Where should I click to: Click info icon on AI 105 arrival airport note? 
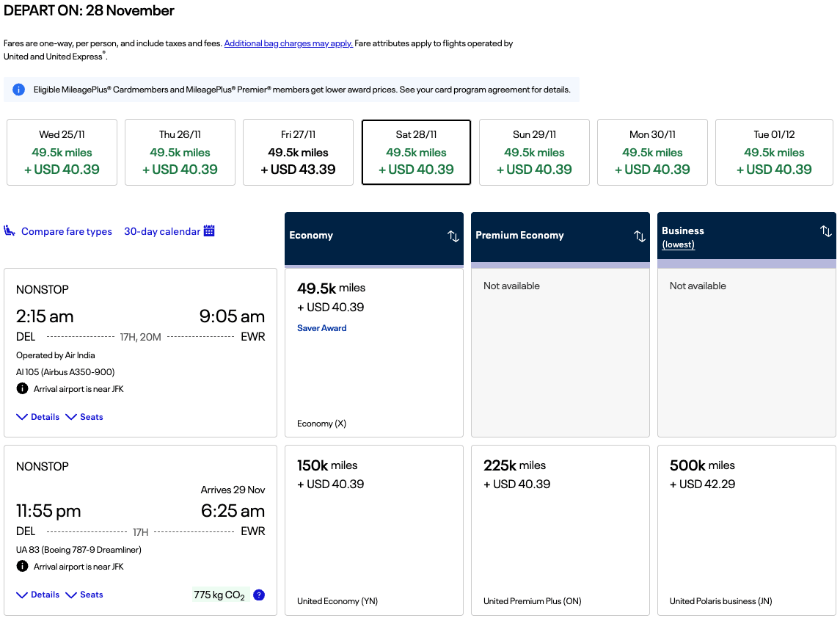22,388
